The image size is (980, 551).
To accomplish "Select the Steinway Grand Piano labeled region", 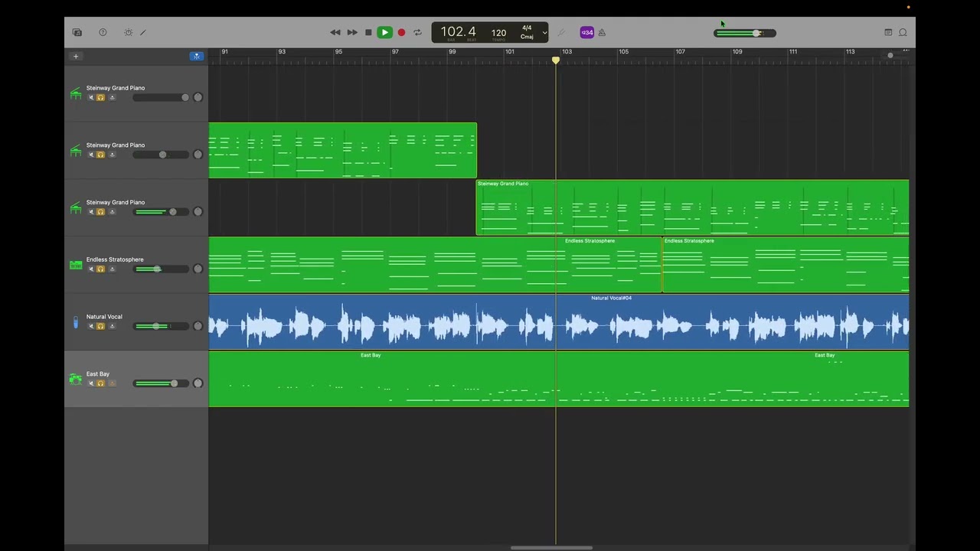I will 692,207.
